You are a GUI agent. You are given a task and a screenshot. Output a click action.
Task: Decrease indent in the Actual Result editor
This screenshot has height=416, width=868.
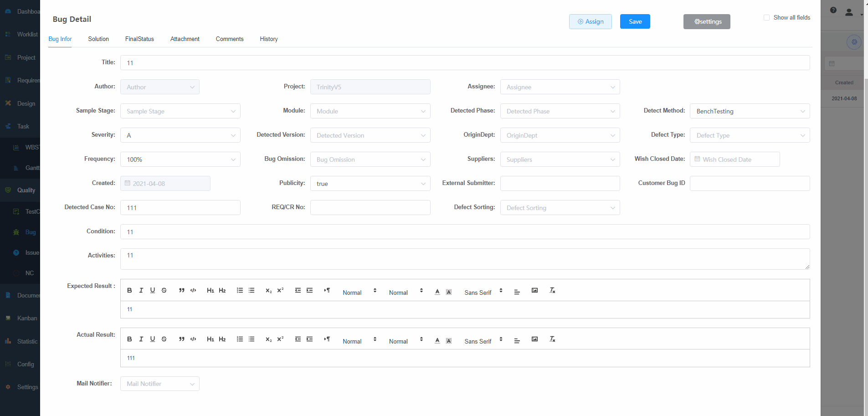click(298, 339)
